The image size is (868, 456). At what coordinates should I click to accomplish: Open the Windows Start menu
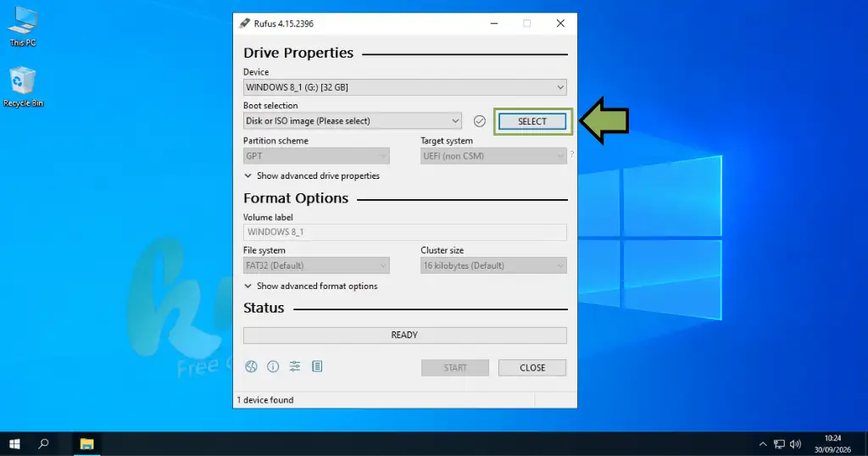(15, 444)
